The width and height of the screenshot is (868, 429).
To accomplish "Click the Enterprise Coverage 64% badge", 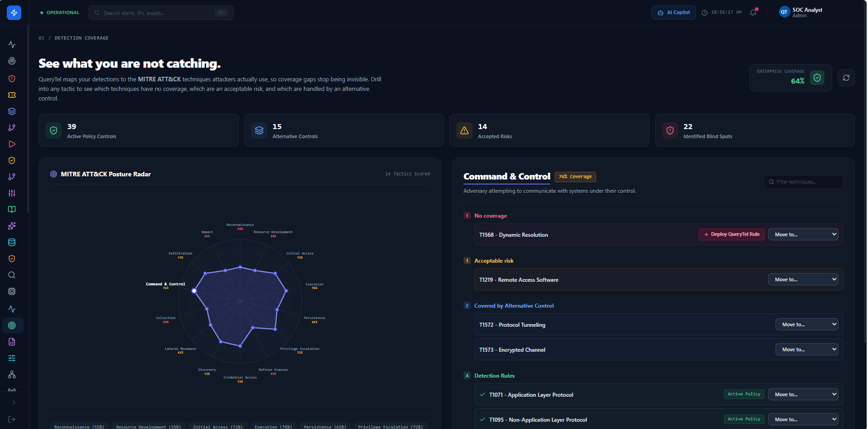I will tap(790, 78).
